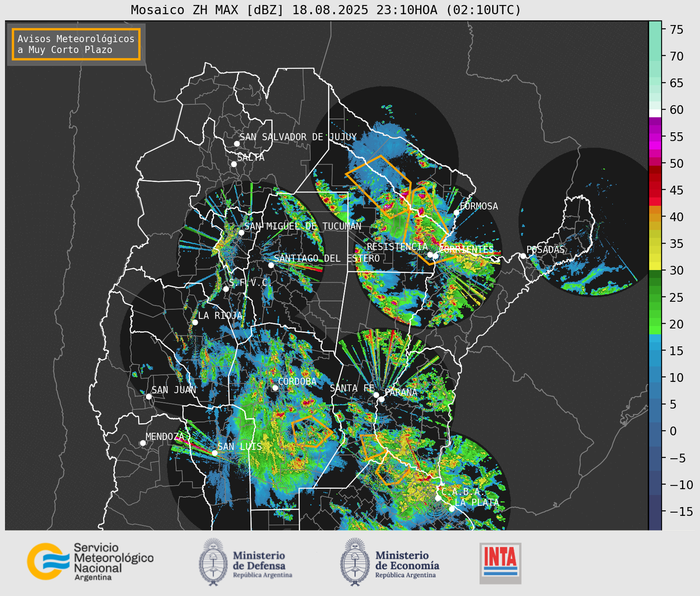Select the SAN SALVADOR DE JUJUY label
This screenshot has width=700, height=596.
coord(298,137)
